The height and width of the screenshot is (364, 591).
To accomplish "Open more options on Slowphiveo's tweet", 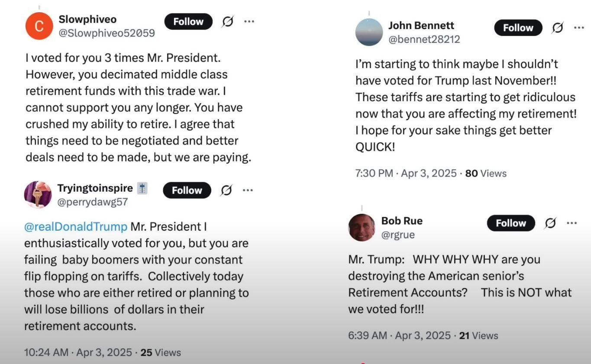I will pos(249,21).
